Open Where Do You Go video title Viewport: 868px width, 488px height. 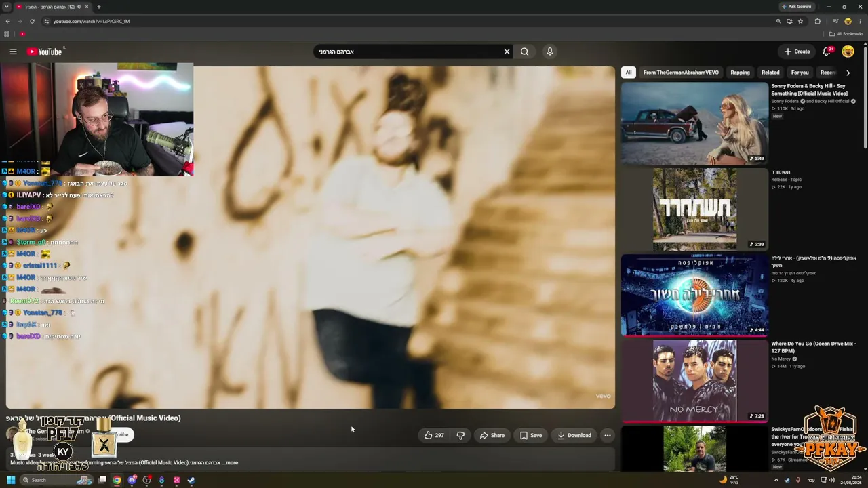click(x=814, y=347)
